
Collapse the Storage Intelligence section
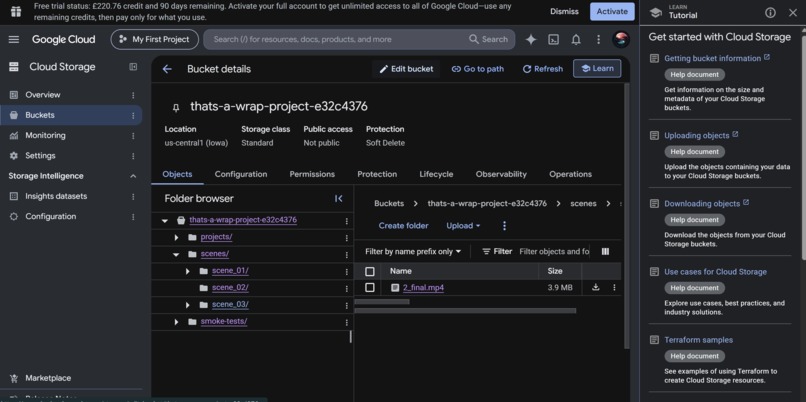click(133, 176)
